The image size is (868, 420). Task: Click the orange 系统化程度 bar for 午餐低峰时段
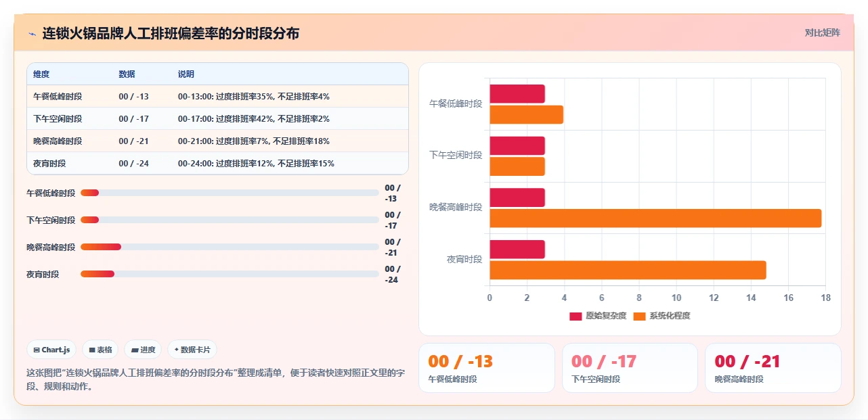[526, 115]
